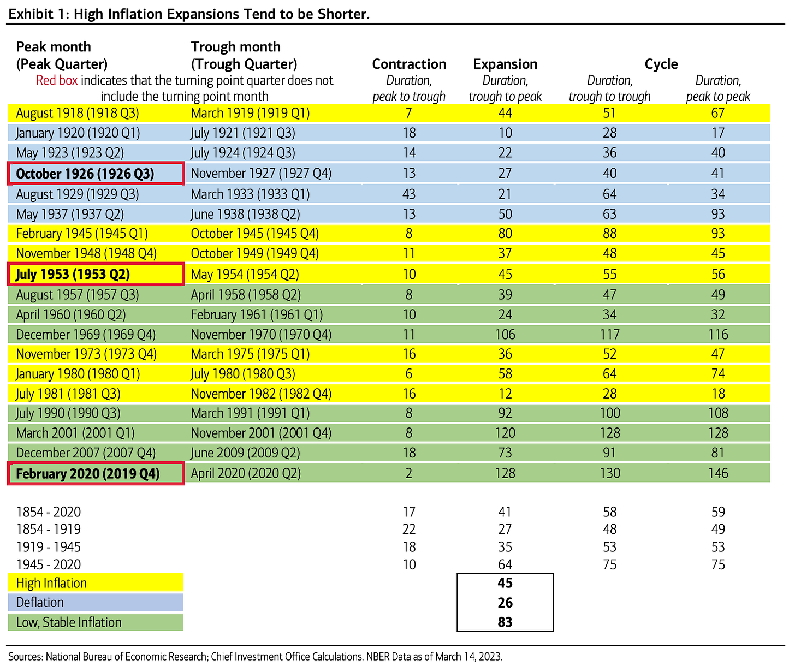Click the 'Expansion' column header
Screen dimensions: 795x672
point(505,64)
